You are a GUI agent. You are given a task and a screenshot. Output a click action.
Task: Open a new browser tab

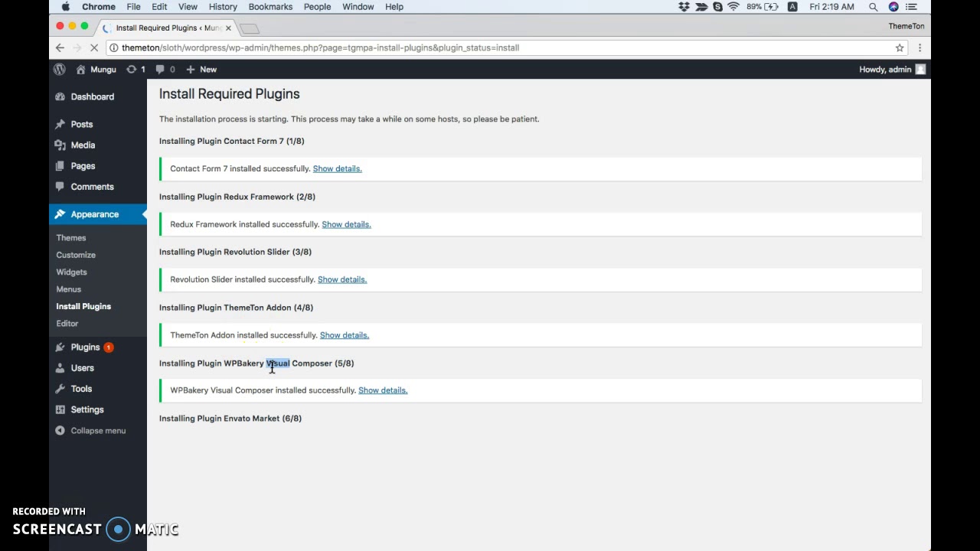pos(250,28)
